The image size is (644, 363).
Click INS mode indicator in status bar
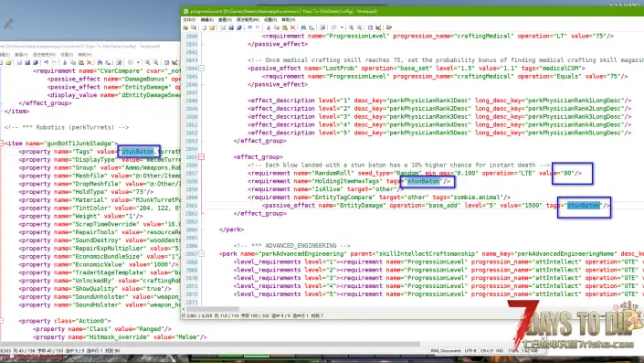point(500,351)
